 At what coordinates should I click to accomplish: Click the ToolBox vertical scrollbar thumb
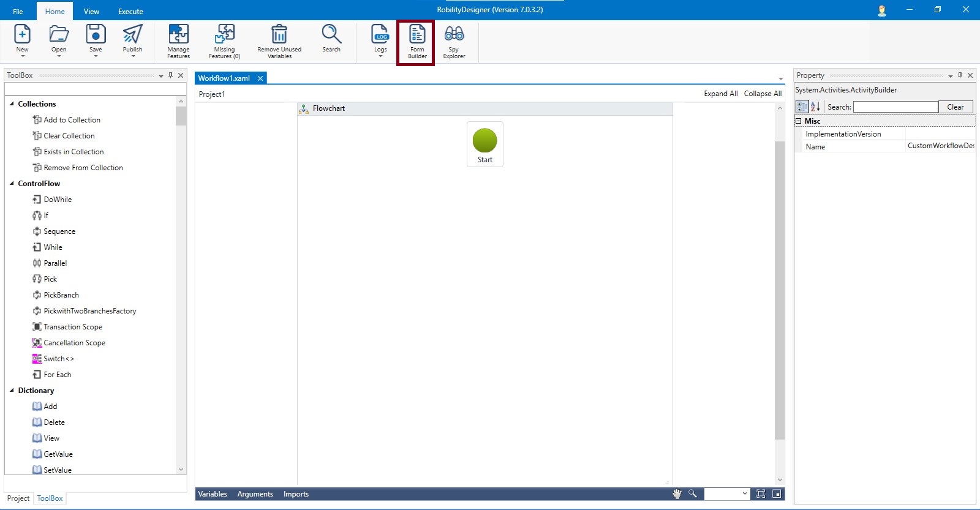click(181, 116)
